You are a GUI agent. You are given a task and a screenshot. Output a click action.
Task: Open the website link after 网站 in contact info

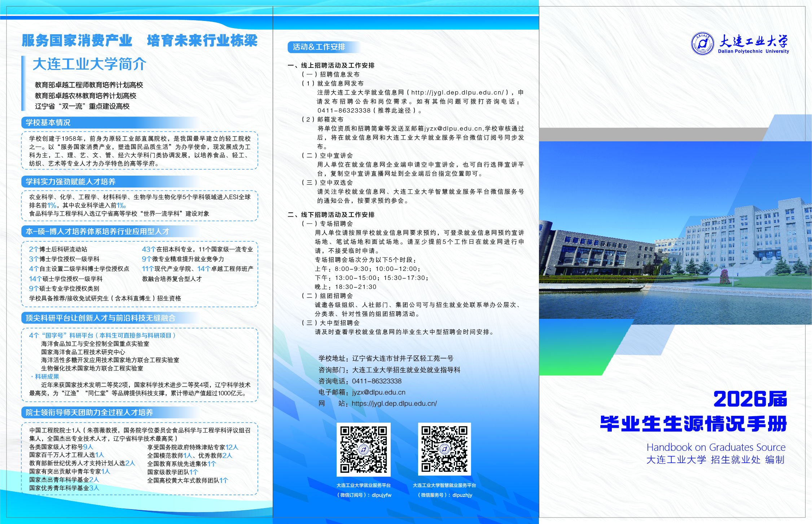(x=394, y=404)
